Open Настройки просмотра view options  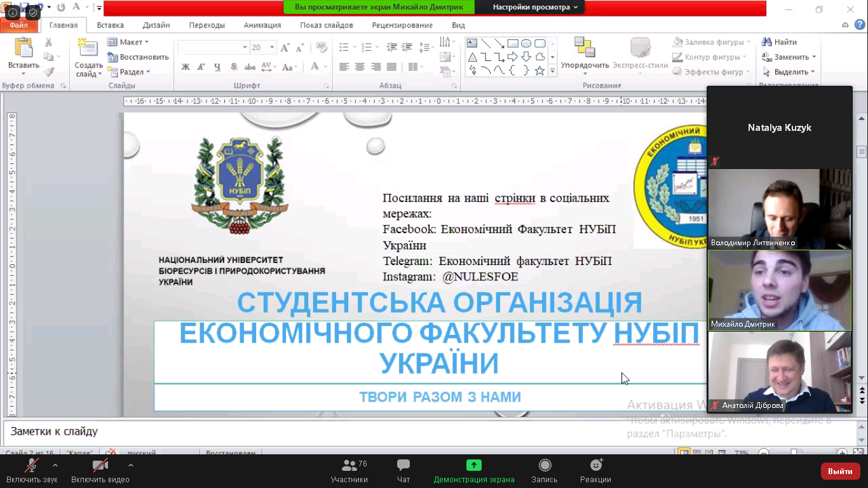click(535, 7)
